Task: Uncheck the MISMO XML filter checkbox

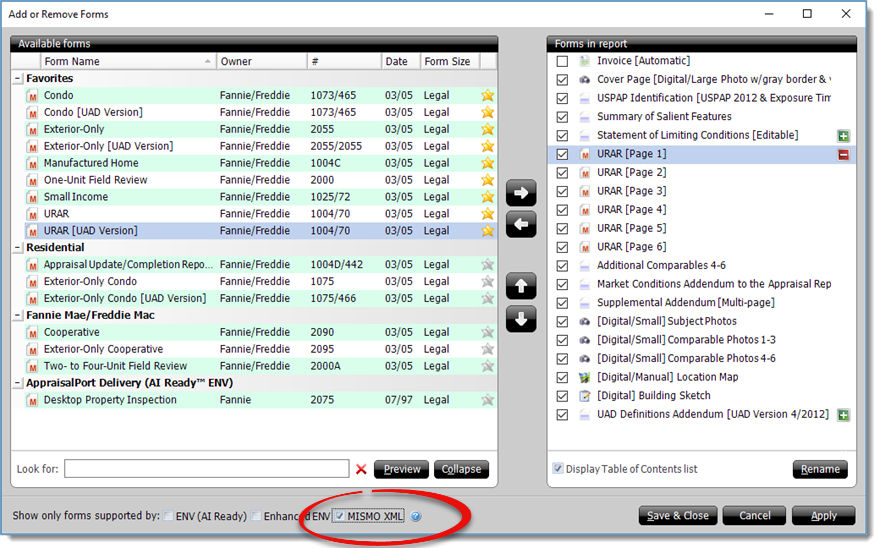Action: pyautogui.click(x=340, y=516)
